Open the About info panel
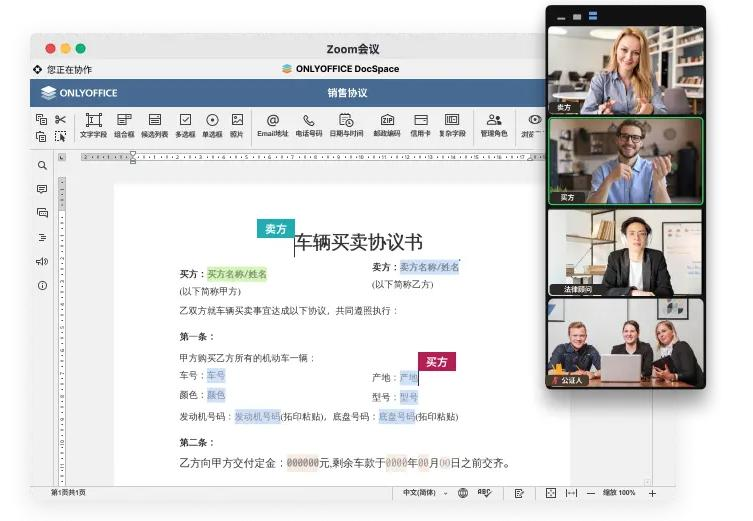 (42, 286)
